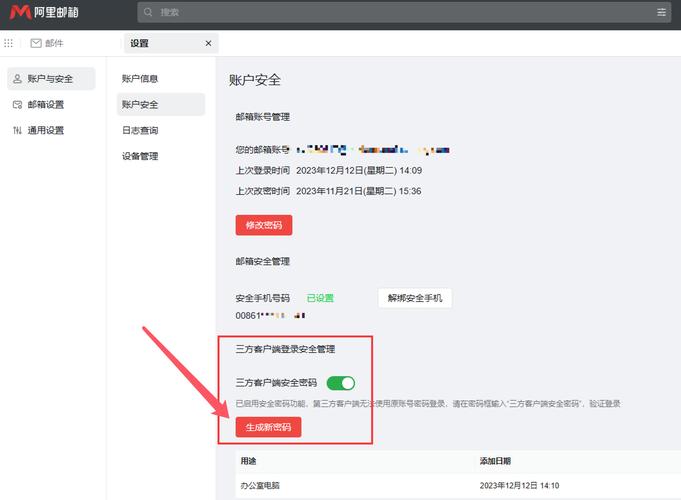The width and height of the screenshot is (681, 500).
Task: Click the 已设置 status text
Action: pyautogui.click(x=320, y=298)
